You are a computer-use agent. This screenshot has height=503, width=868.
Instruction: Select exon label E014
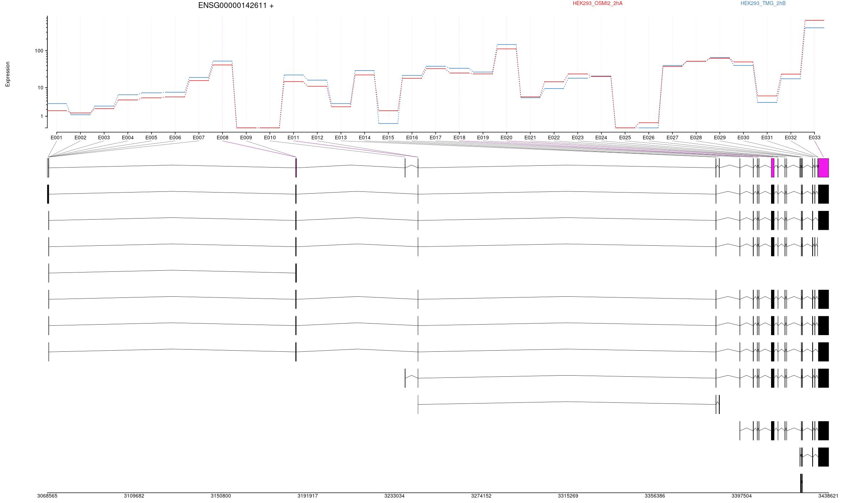(x=365, y=138)
